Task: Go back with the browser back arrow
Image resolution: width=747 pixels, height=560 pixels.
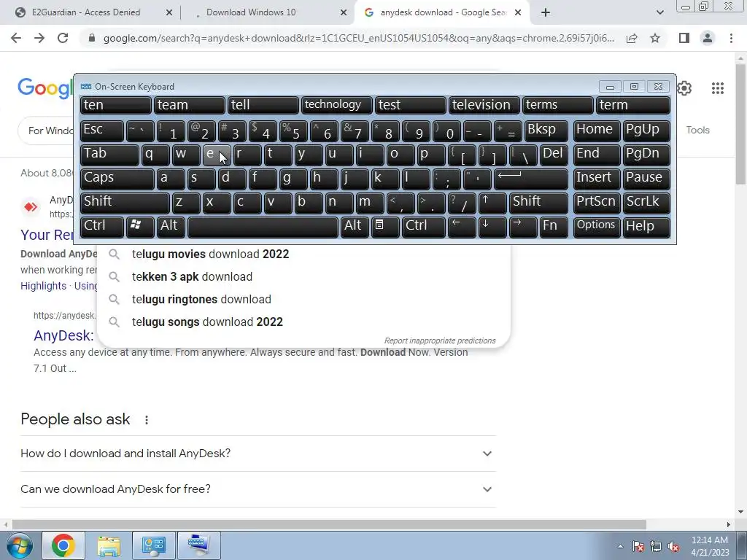Action: (x=16, y=38)
